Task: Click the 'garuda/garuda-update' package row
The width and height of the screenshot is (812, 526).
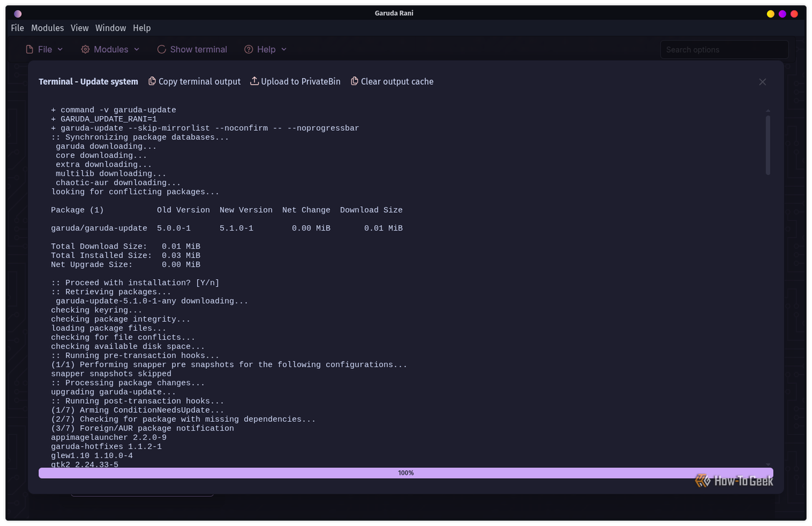Action: (227, 229)
